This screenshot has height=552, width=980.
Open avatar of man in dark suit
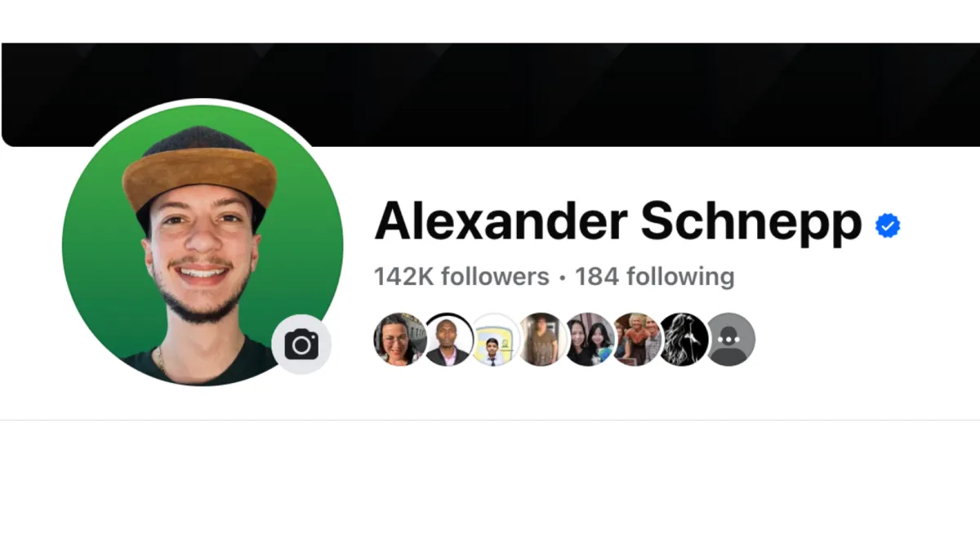coord(448,340)
